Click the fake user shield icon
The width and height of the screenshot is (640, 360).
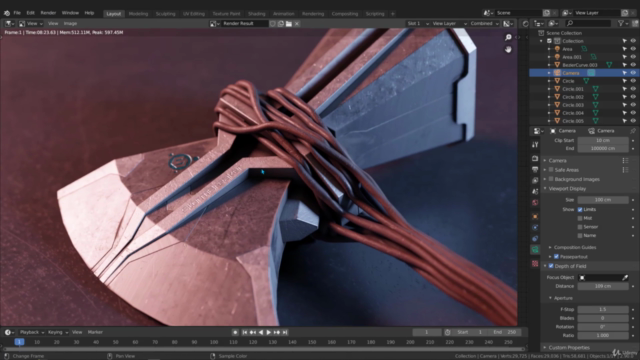pyautogui.click(x=272, y=24)
